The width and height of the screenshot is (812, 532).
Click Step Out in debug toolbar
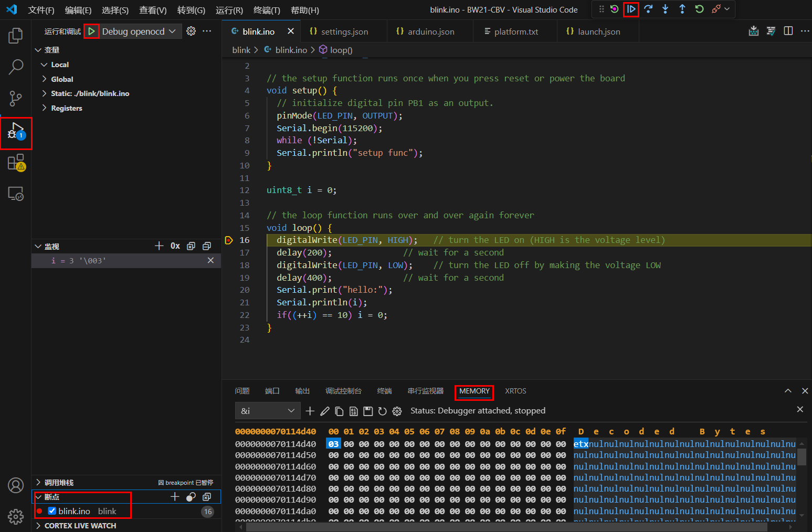tap(682, 9)
